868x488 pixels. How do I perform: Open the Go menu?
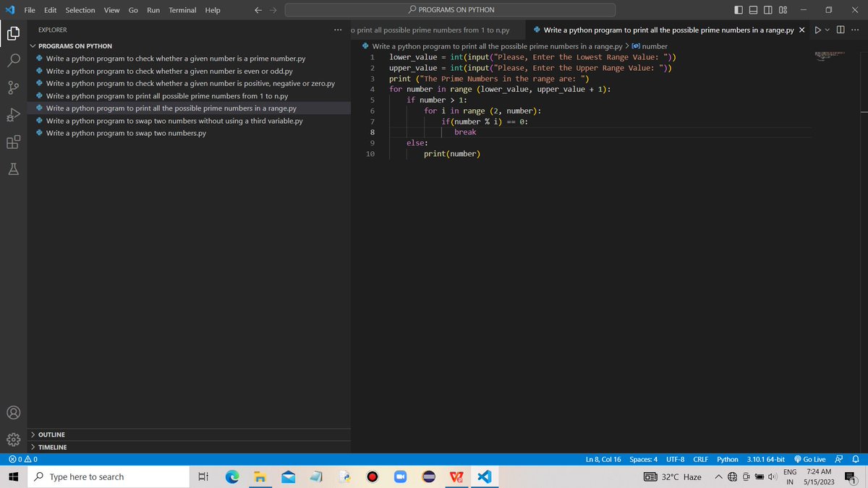[x=133, y=10]
